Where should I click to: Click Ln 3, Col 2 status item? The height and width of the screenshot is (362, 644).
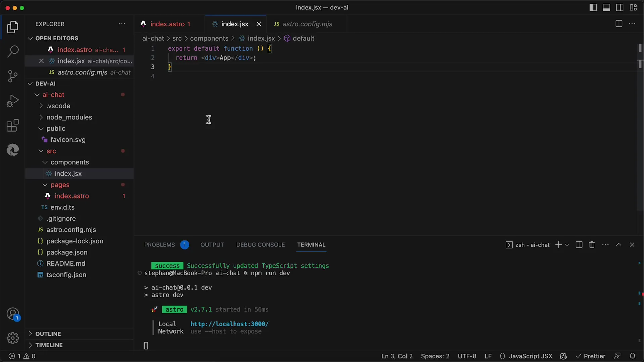coord(397,356)
